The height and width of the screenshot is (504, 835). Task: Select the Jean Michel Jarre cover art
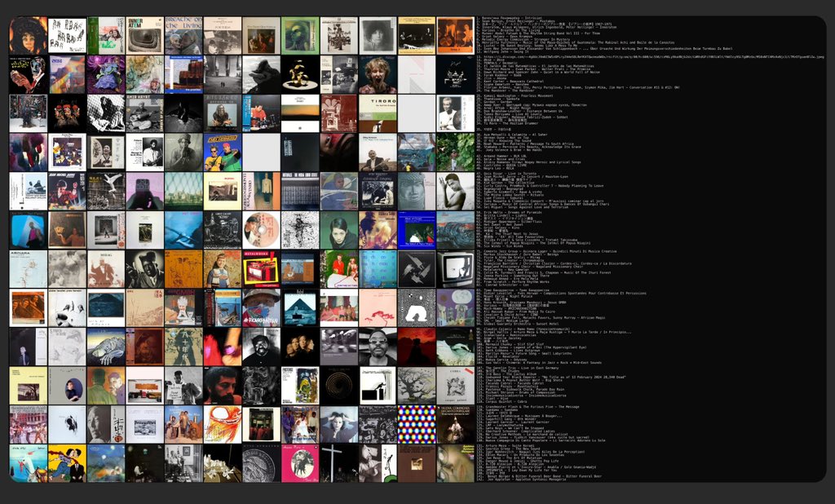67,192
